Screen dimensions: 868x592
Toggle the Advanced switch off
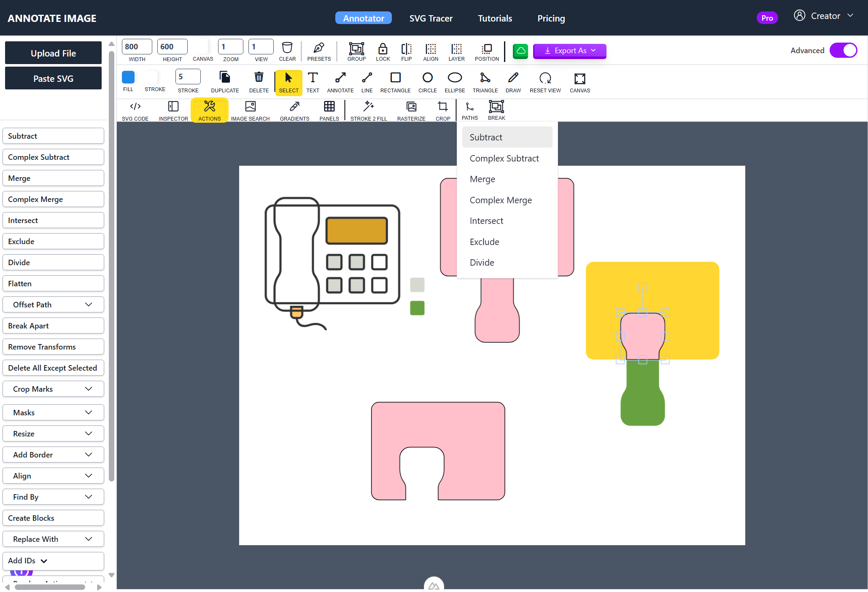click(843, 51)
